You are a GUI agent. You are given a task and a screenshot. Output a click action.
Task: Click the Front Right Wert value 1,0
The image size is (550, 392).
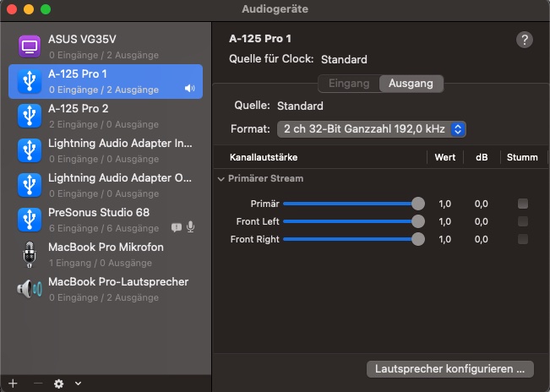coord(444,239)
